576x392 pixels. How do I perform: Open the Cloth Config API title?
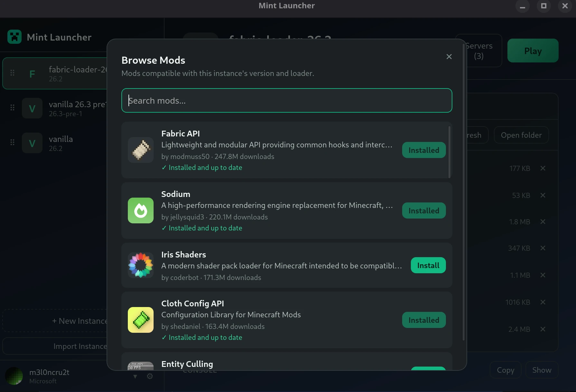[193, 303]
